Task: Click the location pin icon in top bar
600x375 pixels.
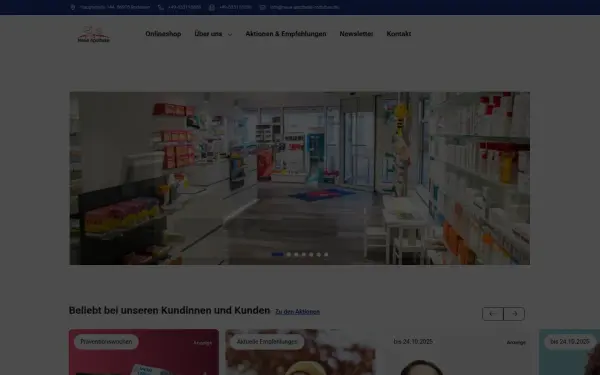Action: pos(73,7)
